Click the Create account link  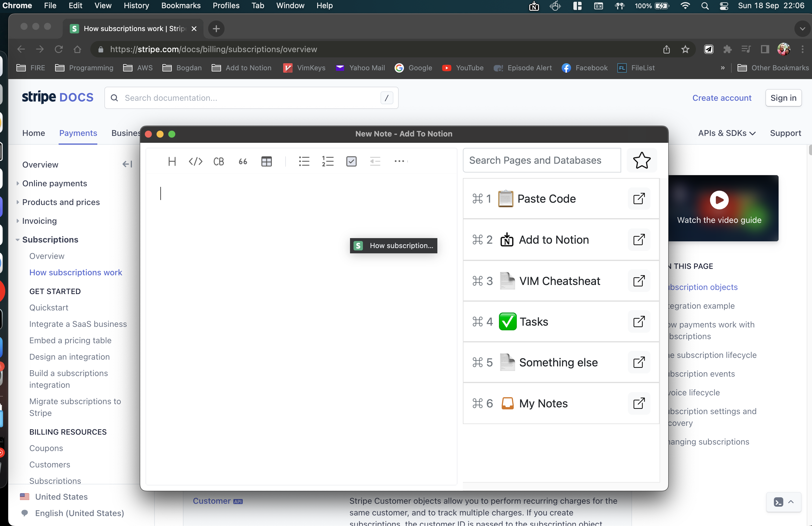pyautogui.click(x=722, y=98)
